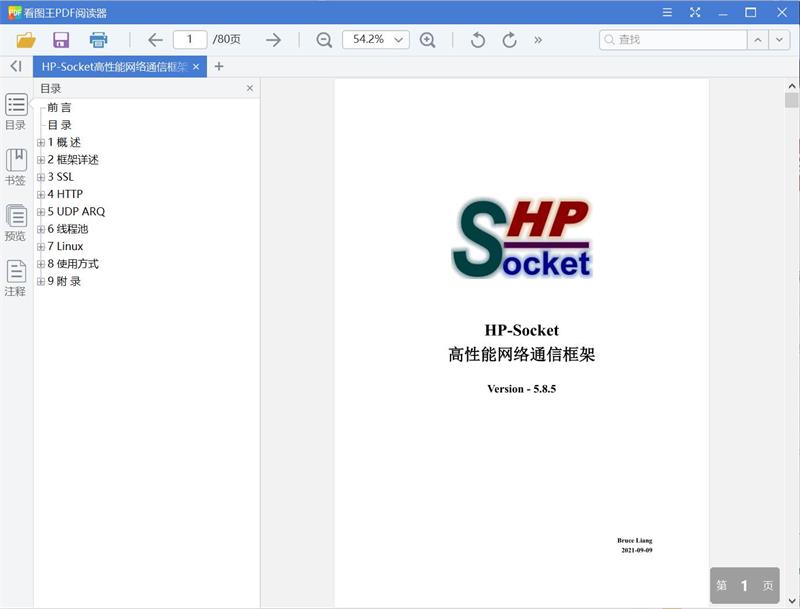The width and height of the screenshot is (800, 609).
Task: Expand the 3 SSL chapter
Action: coord(41,177)
